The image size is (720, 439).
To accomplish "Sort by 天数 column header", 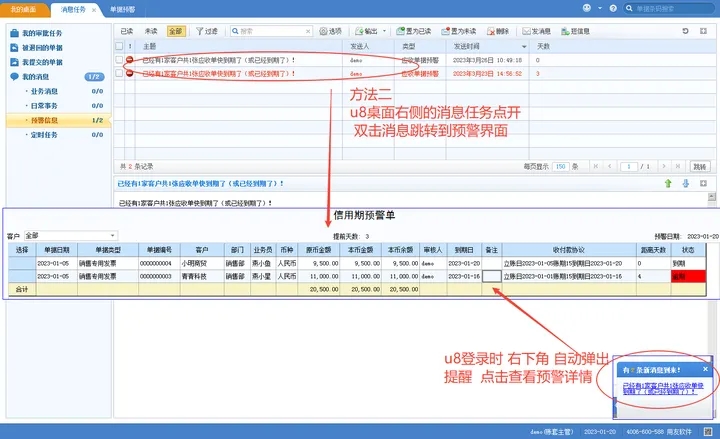I will point(543,46).
